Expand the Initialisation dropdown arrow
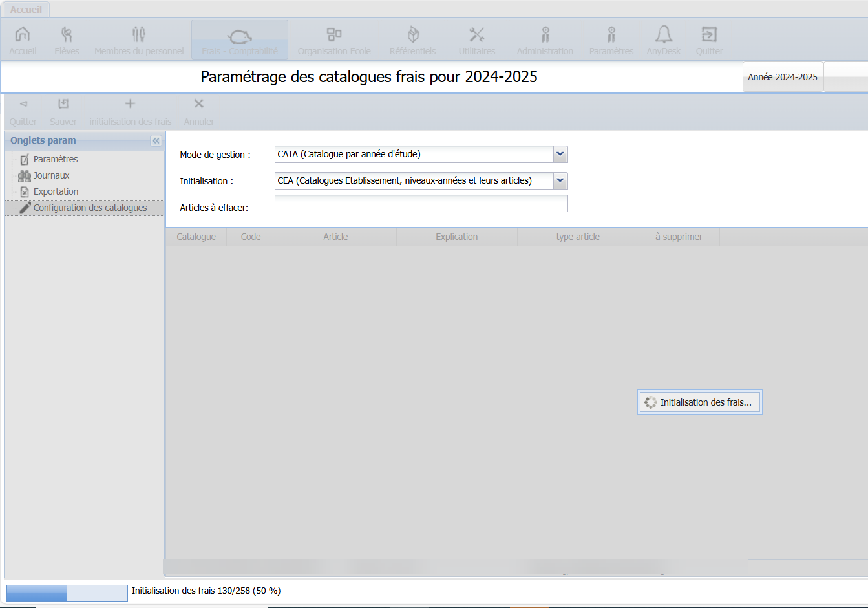Image resolution: width=868 pixels, height=608 pixels. [560, 180]
